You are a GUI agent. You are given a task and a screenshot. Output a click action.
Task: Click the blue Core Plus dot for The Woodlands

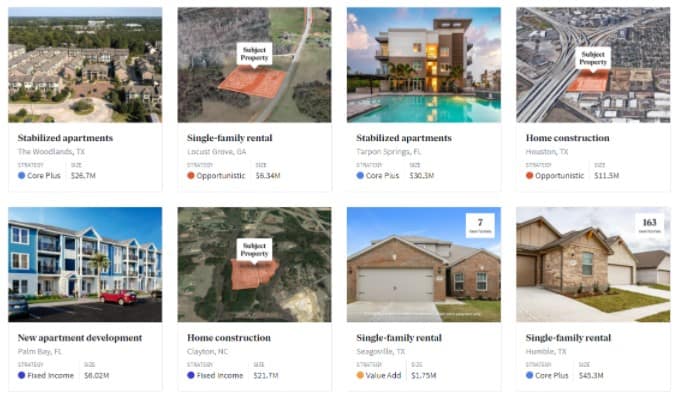coord(21,176)
